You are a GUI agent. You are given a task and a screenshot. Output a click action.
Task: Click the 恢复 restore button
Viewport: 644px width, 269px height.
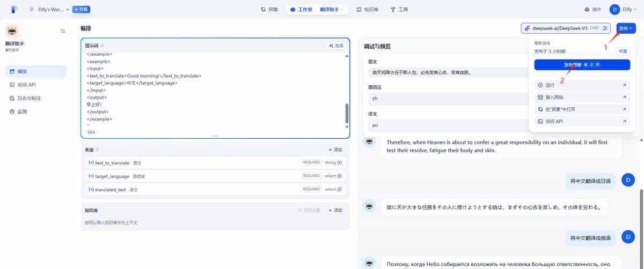point(623,51)
